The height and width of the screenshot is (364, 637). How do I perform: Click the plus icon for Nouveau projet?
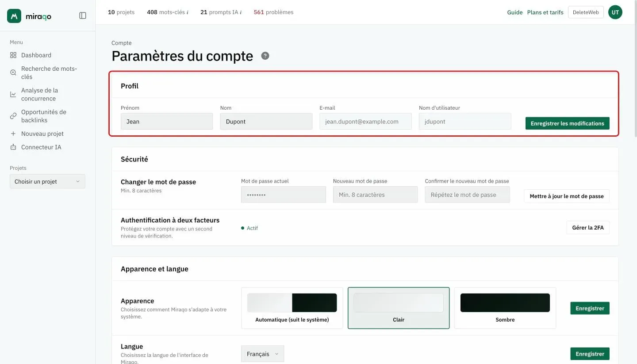pyautogui.click(x=13, y=134)
